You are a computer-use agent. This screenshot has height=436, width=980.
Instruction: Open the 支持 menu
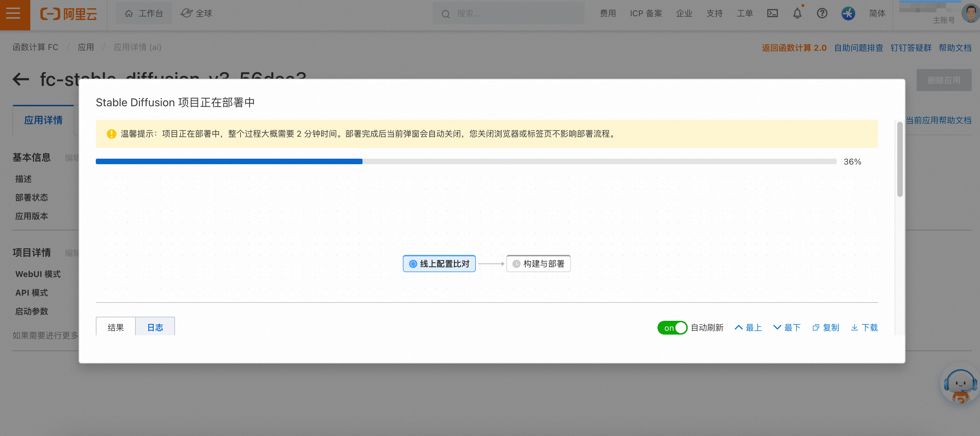(714, 13)
